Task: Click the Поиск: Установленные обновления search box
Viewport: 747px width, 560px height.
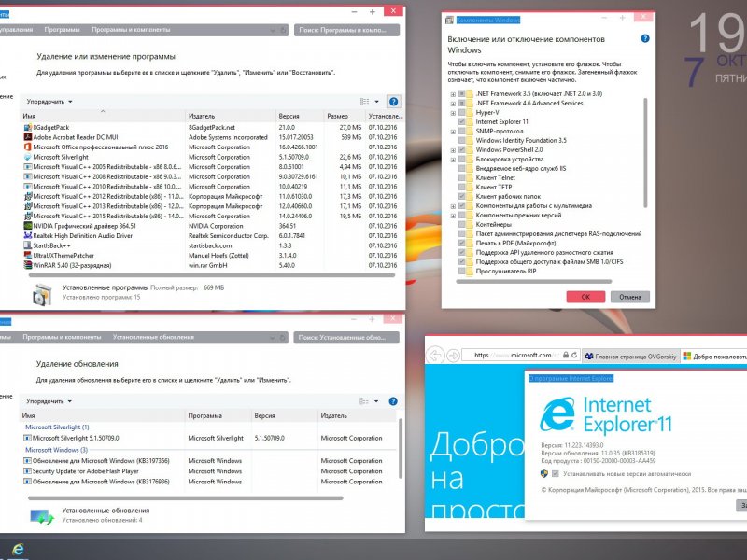Action: click(346, 337)
